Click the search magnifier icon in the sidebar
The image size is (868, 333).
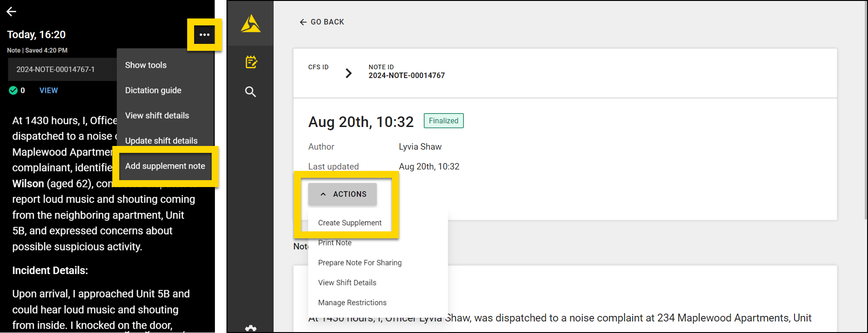pyautogui.click(x=251, y=91)
